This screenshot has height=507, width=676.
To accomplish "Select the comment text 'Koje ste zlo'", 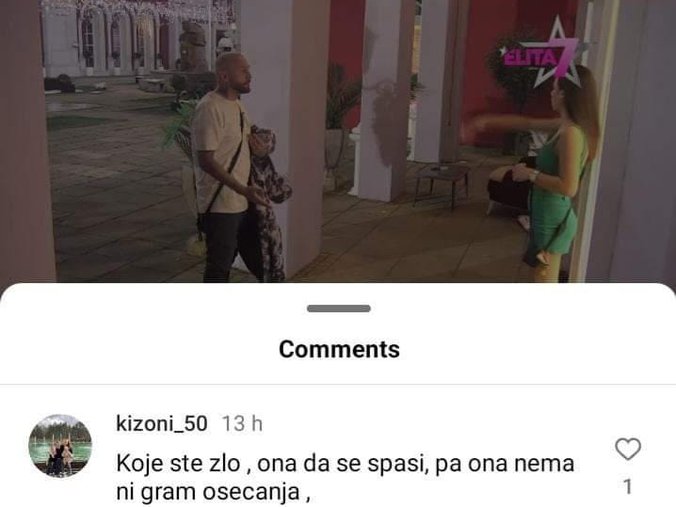I will click(178, 464).
